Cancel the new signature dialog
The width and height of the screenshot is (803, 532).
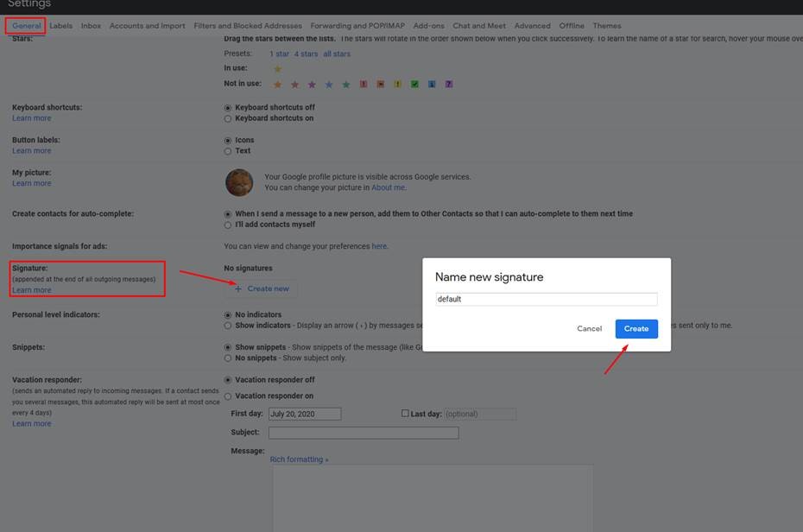tap(589, 329)
